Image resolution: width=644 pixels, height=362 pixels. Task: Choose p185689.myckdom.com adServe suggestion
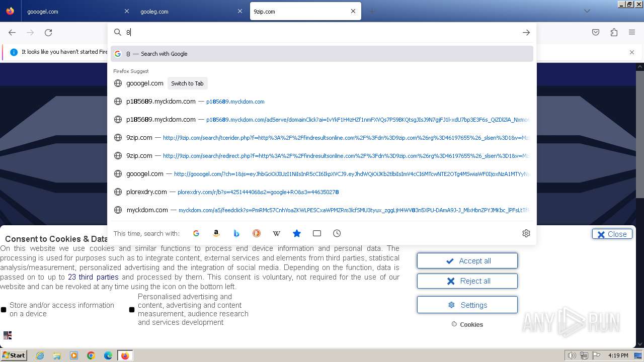tap(322, 120)
